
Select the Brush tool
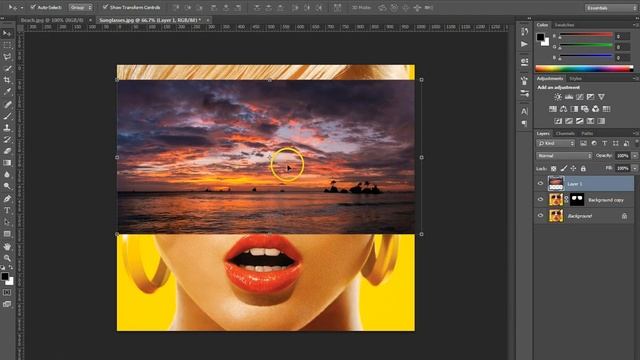coord(7,116)
